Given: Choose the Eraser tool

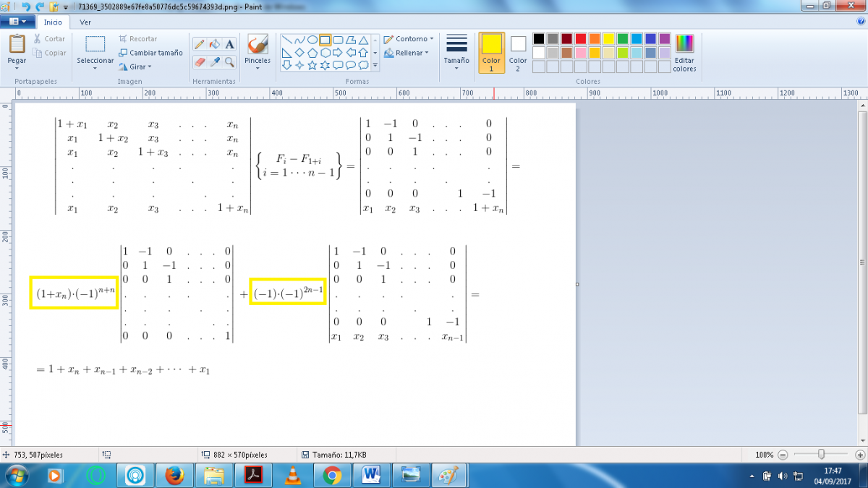Looking at the screenshot, I should pos(200,62).
